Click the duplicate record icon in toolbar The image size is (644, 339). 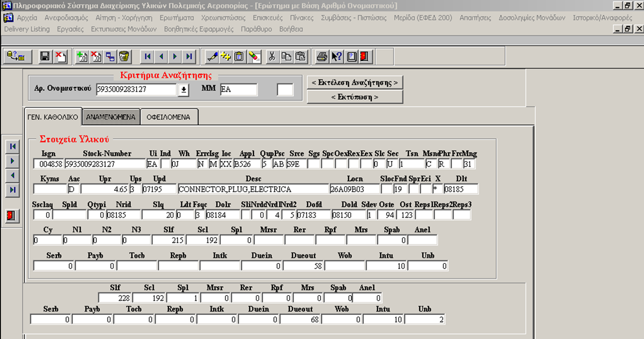click(110, 56)
